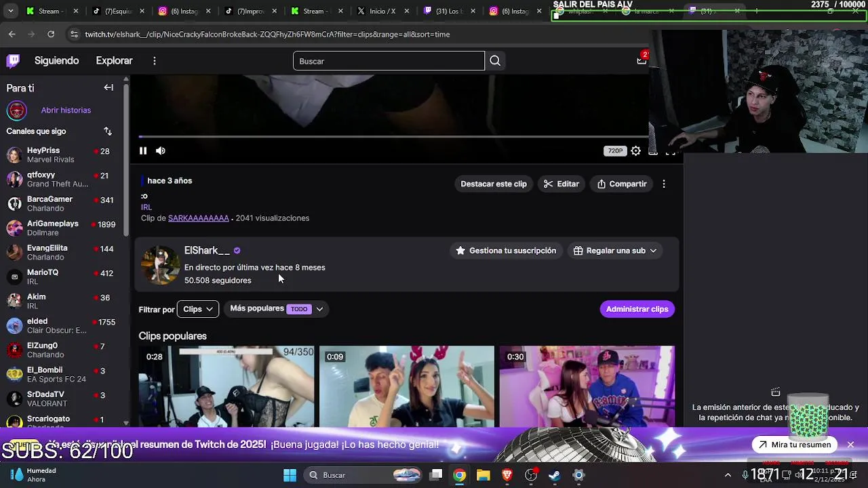Open MarioTQ channel in sidebar

[63, 277]
